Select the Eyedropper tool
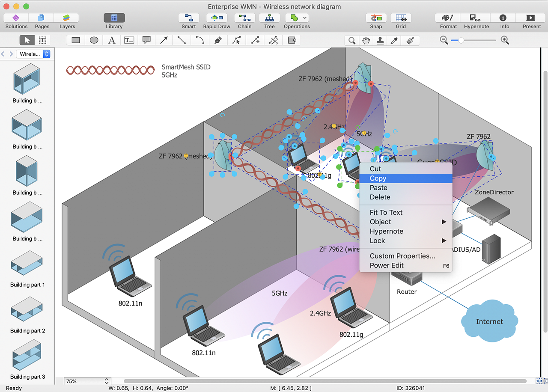The height and width of the screenshot is (392, 548). tap(394, 41)
